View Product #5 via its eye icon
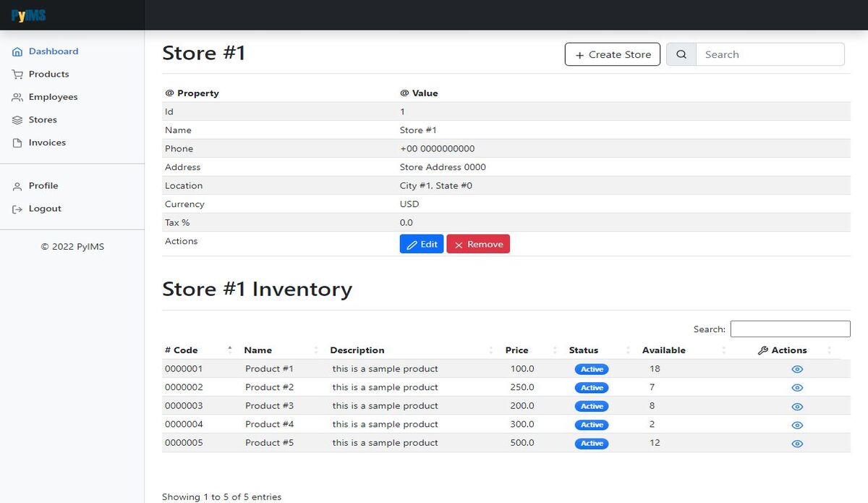The image size is (868, 503). coord(797,444)
